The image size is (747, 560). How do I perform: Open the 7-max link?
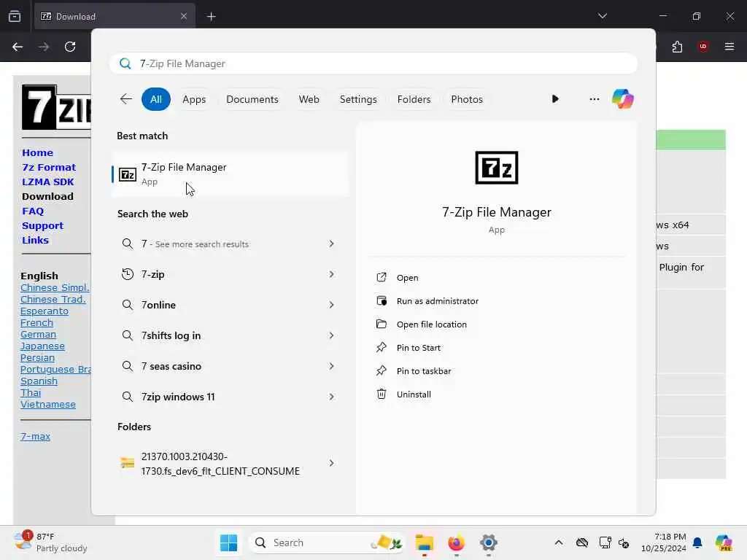click(x=35, y=436)
